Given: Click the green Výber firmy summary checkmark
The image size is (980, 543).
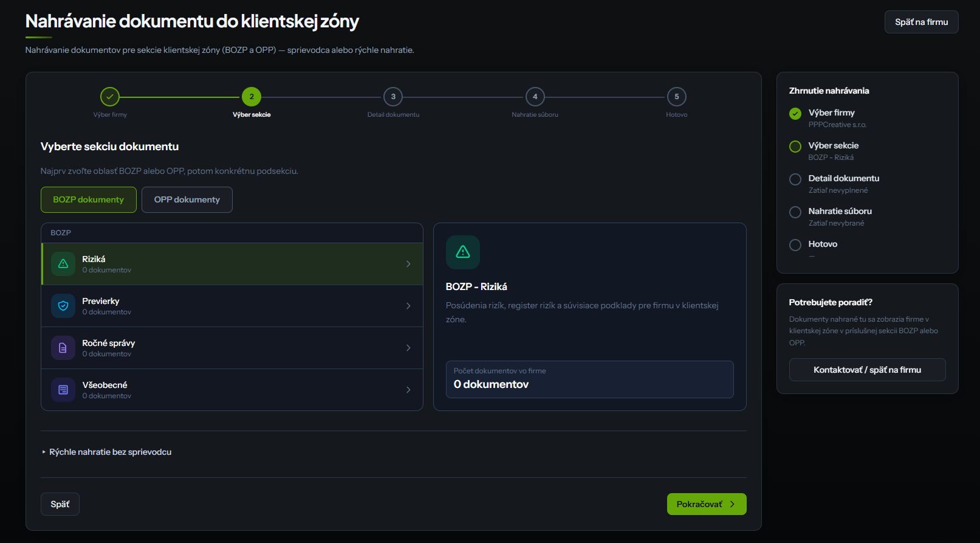Looking at the screenshot, I should tap(795, 114).
